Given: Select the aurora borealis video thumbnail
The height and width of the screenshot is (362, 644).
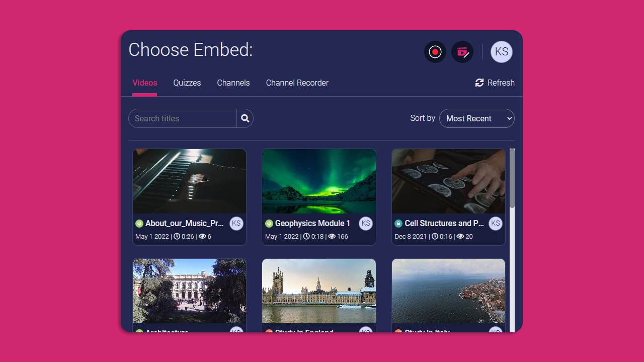Looking at the screenshot, I should point(319,181).
